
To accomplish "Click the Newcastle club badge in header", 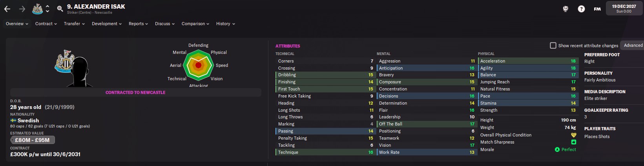I will (x=37, y=9).
